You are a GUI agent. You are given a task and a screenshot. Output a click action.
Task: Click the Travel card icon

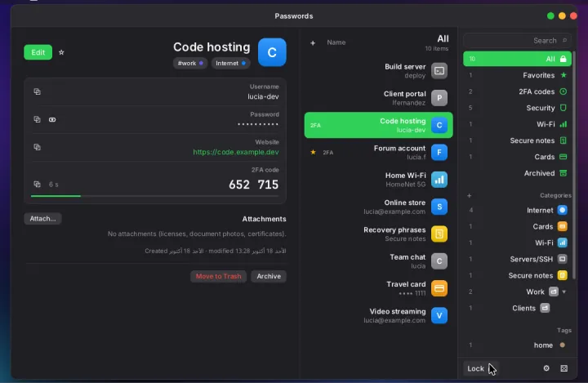point(439,288)
